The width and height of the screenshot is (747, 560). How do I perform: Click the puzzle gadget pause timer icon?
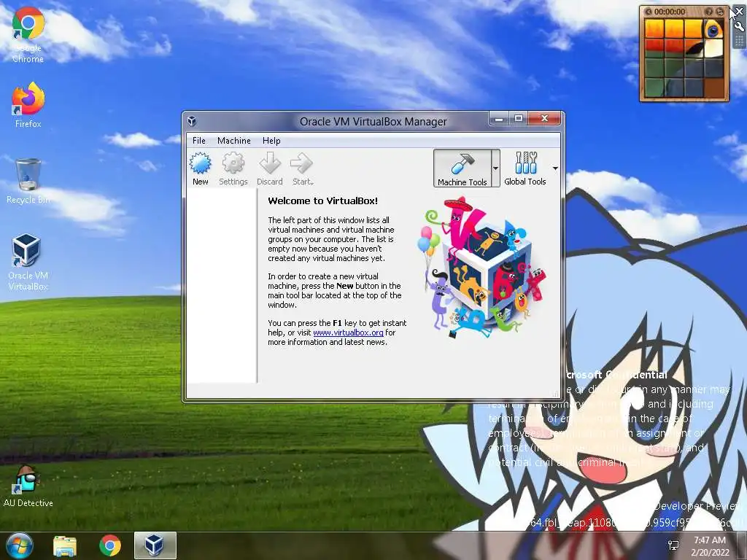click(x=649, y=12)
